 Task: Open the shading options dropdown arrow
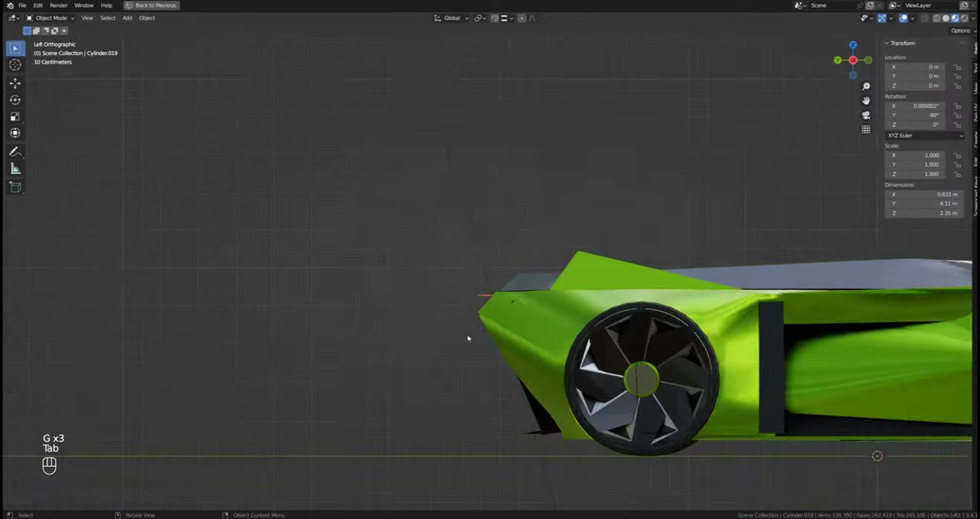(x=973, y=18)
